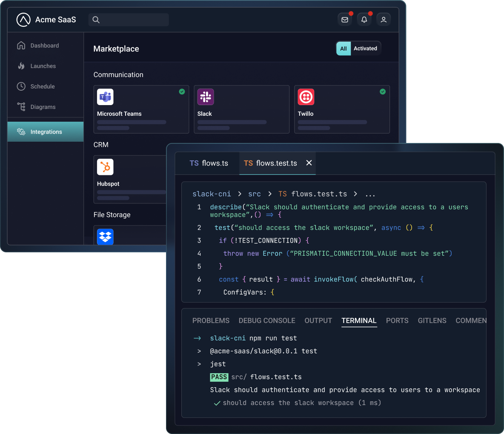Click the File Storage section heading

pos(112,214)
